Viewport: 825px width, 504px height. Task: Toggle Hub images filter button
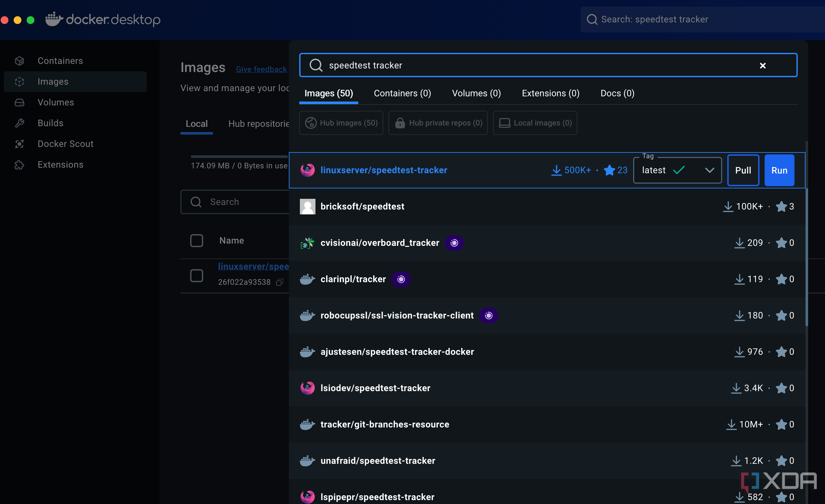tap(342, 123)
